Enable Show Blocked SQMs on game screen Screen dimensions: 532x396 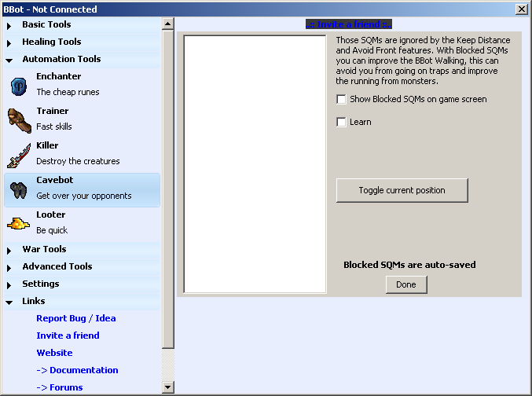pyautogui.click(x=341, y=99)
